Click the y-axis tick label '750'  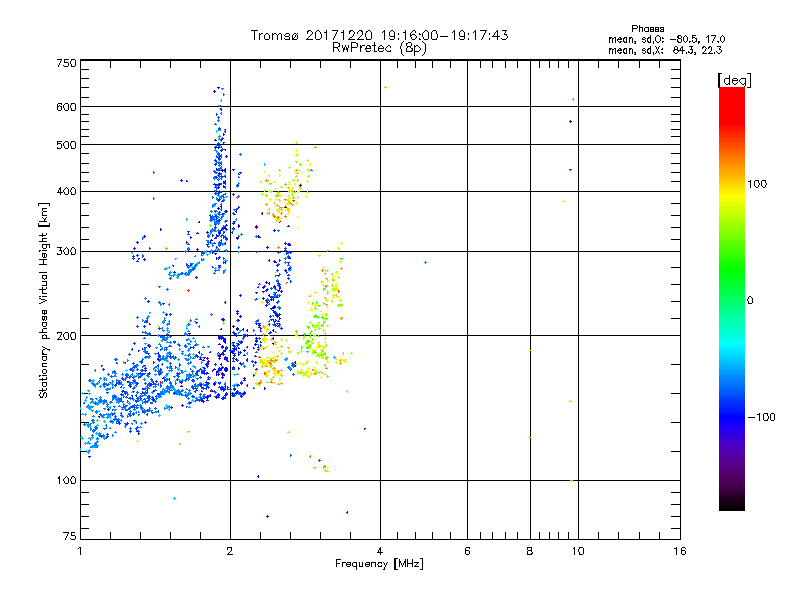pyautogui.click(x=67, y=63)
